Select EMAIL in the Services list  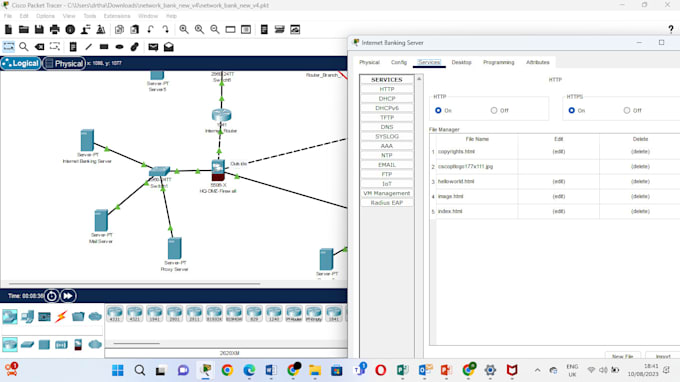[x=387, y=165]
